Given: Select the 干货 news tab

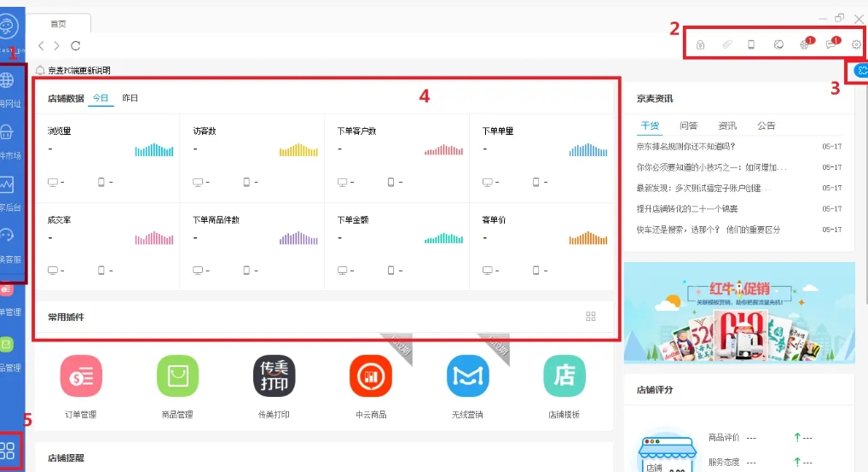Looking at the screenshot, I should (x=650, y=125).
